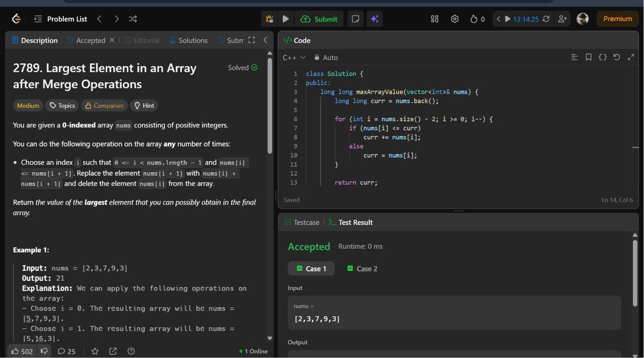Open the profile avatar menu
The width and height of the screenshot is (644, 358).
tap(583, 19)
